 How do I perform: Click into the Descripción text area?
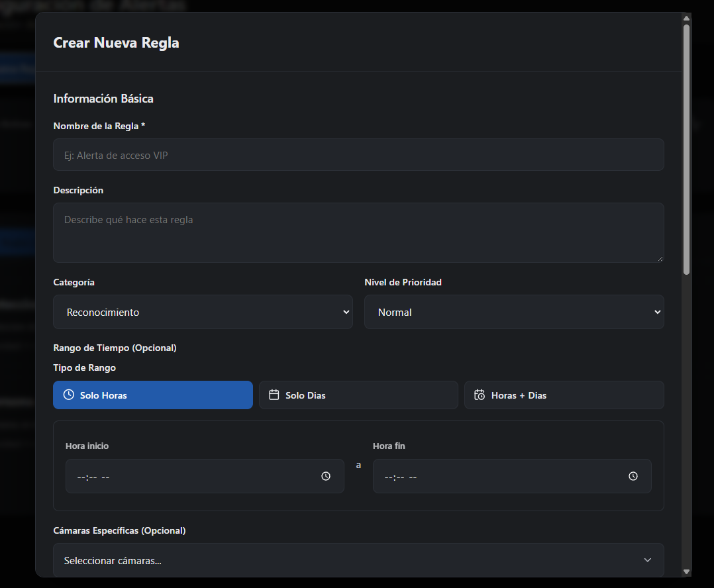pyautogui.click(x=358, y=232)
